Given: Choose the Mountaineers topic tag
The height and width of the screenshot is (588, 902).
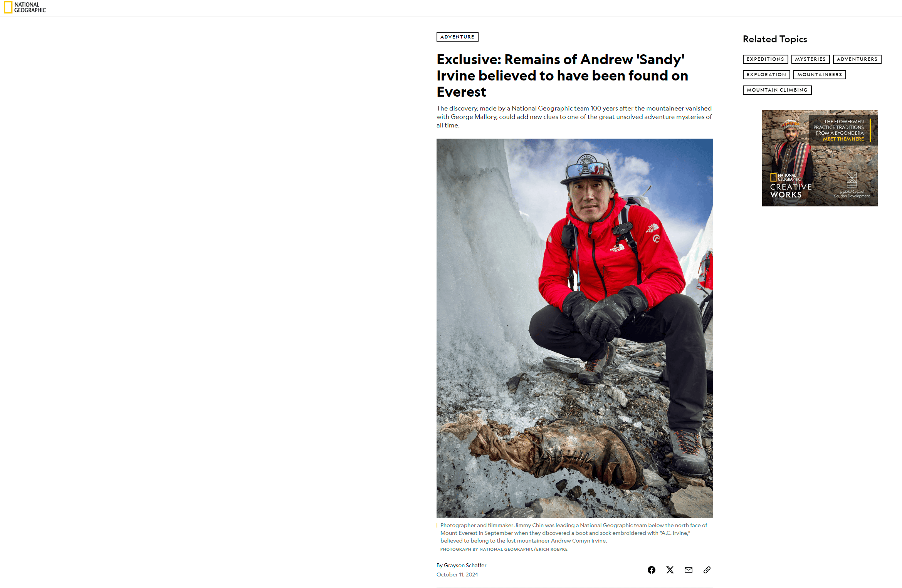Looking at the screenshot, I should pos(820,75).
